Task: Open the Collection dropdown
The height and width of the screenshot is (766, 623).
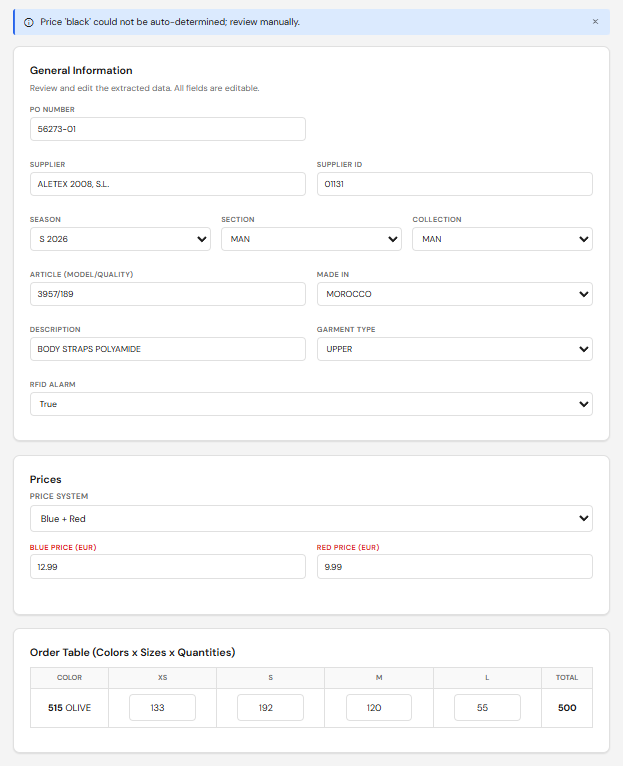Action: coord(502,239)
